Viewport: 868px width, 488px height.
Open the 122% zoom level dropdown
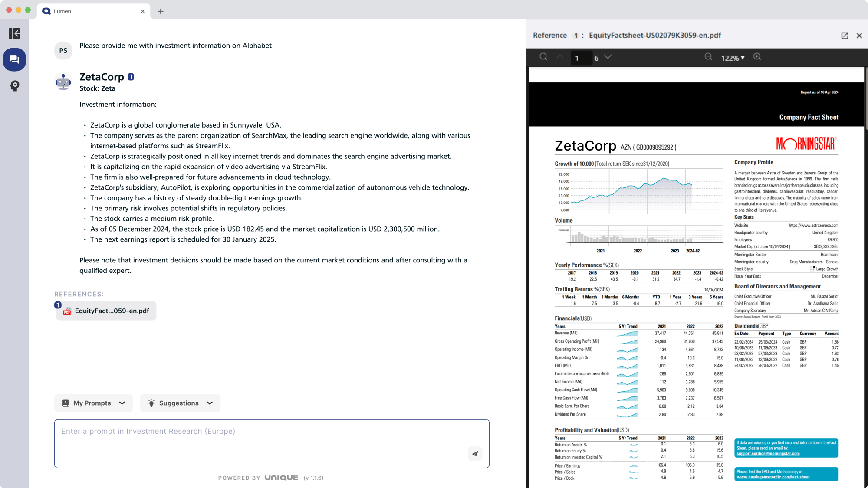point(733,57)
